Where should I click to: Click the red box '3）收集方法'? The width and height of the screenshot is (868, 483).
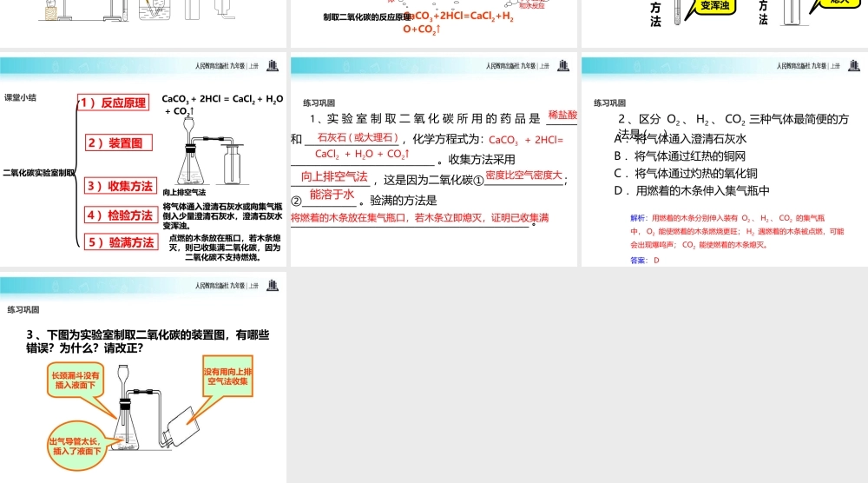click(121, 186)
